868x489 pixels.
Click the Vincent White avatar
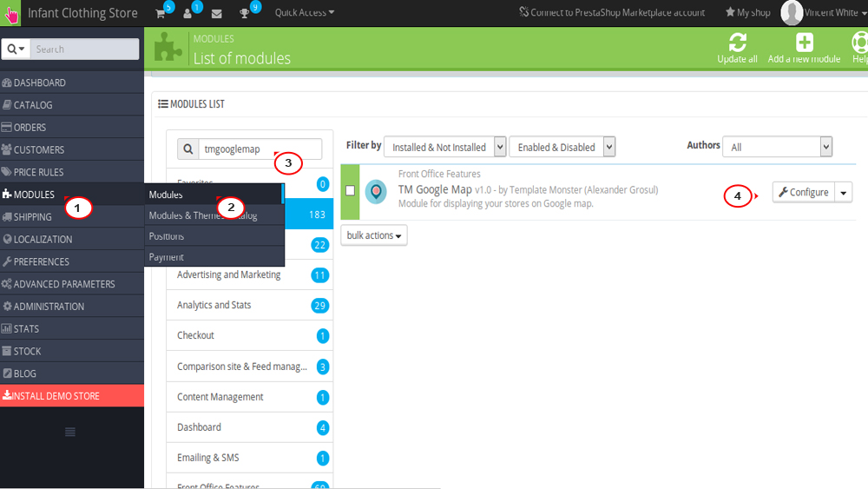pos(792,13)
